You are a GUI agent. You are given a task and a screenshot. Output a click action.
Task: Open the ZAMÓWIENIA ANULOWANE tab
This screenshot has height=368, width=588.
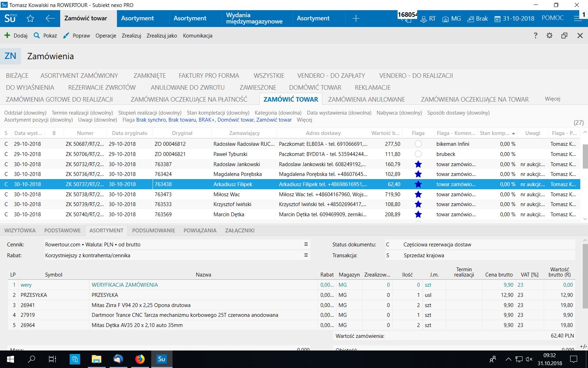pyautogui.click(x=366, y=100)
